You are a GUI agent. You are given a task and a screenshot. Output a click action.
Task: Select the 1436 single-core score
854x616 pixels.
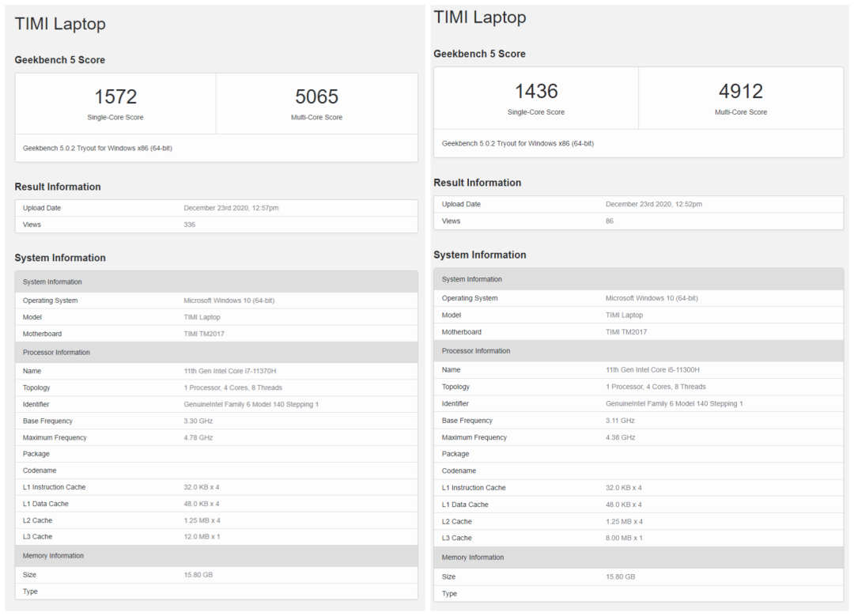click(536, 91)
